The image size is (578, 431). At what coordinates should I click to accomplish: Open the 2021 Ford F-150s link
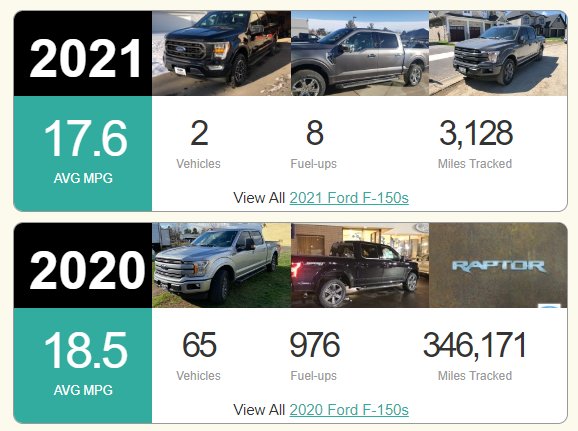[x=349, y=198]
